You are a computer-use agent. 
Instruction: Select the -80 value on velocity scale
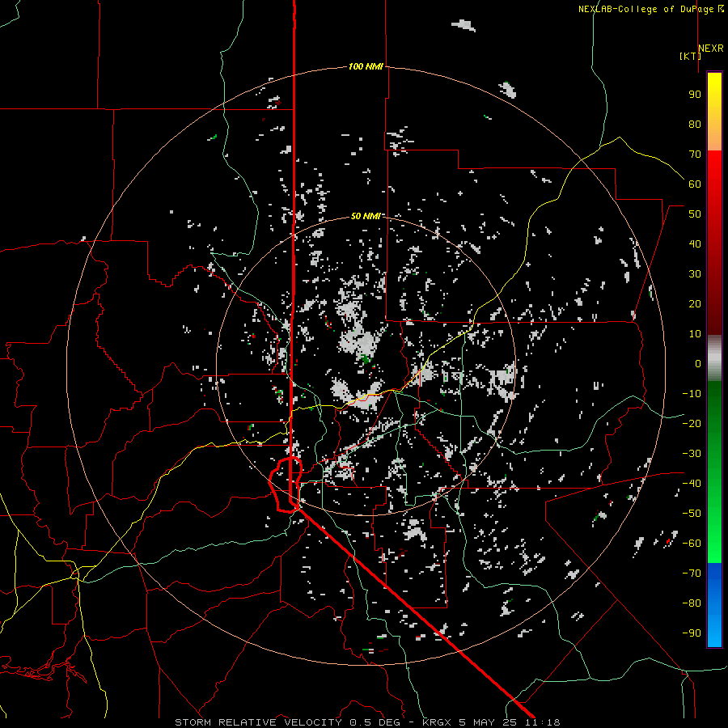pos(692,603)
